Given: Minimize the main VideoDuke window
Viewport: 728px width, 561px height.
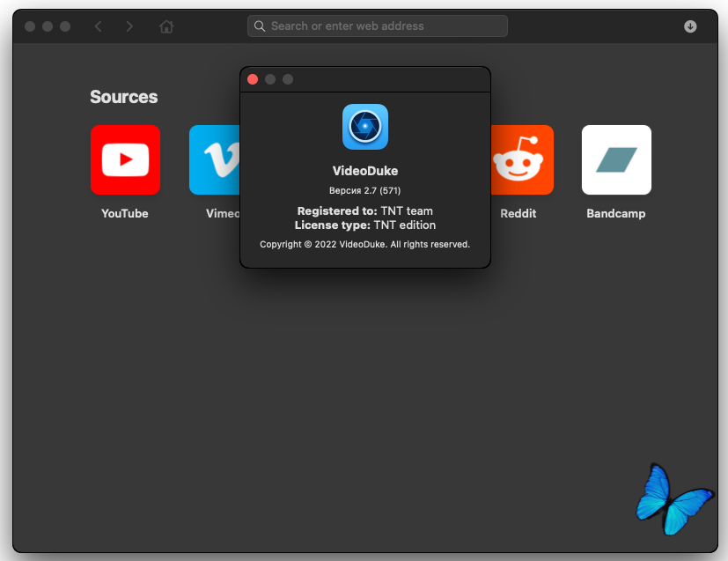Looking at the screenshot, I should click(48, 26).
